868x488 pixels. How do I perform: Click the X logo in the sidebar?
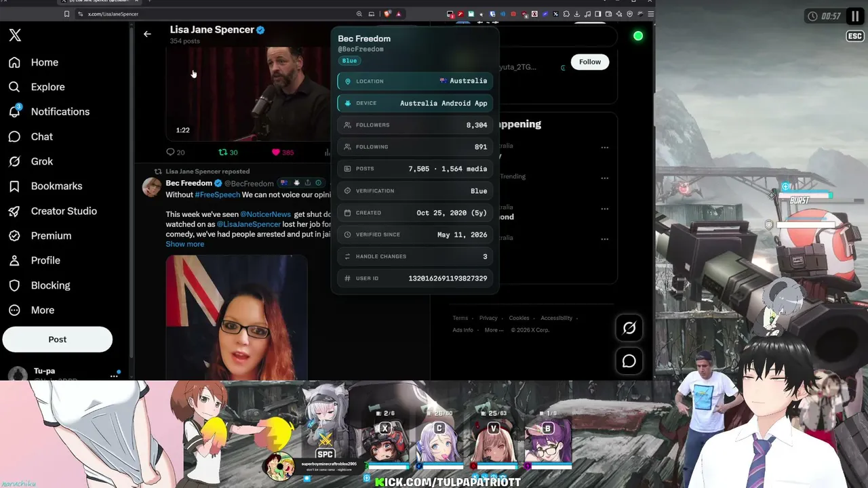[x=15, y=36]
